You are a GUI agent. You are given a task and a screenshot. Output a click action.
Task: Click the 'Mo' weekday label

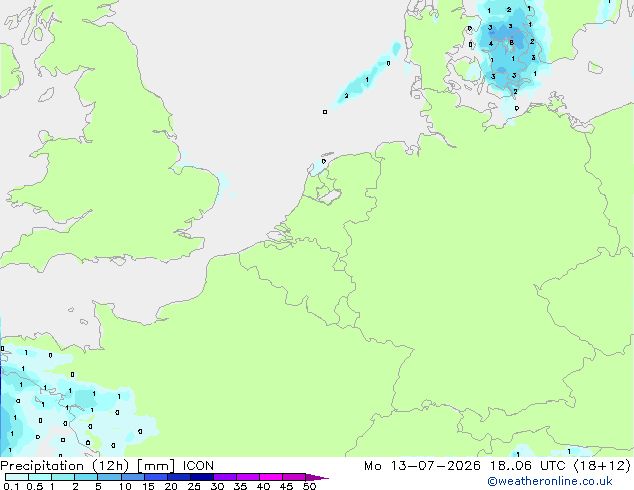pos(372,466)
